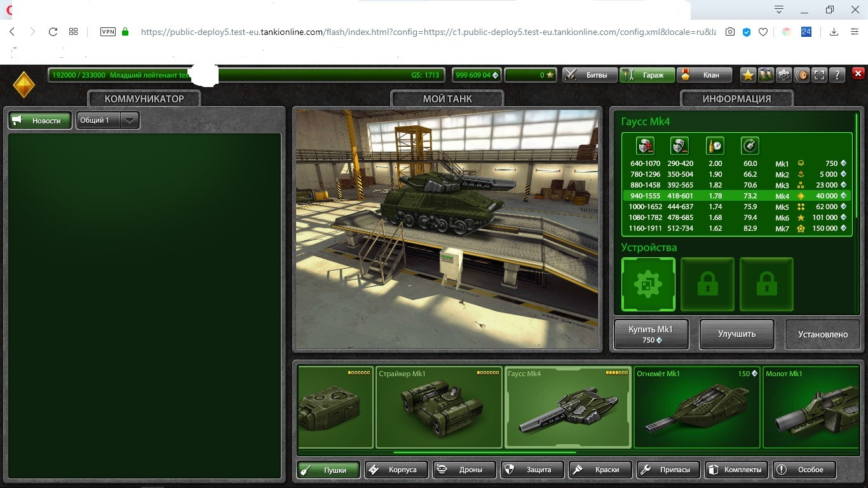
Task: Click Купить Mk1 buy button
Action: (651, 334)
